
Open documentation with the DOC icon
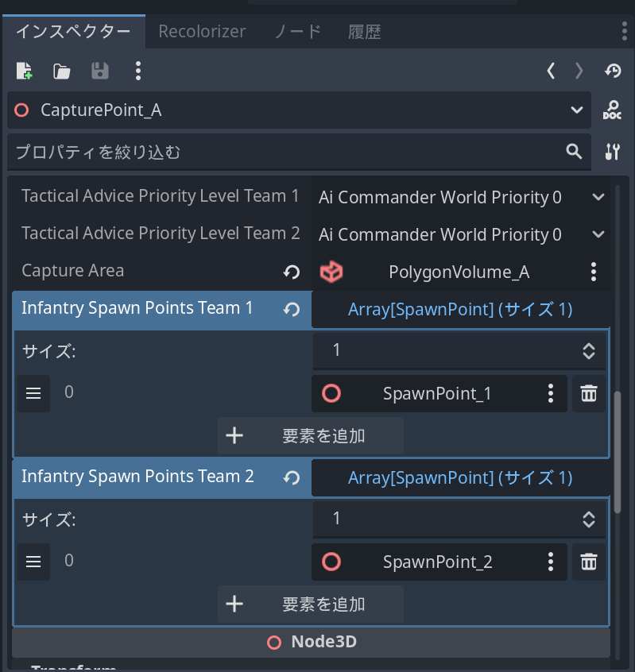pyautogui.click(x=612, y=110)
